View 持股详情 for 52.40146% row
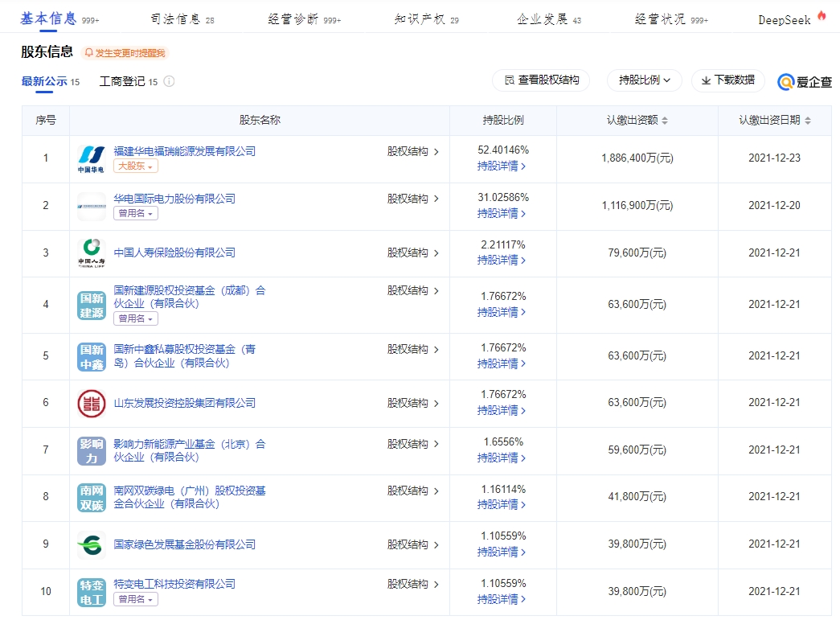 click(x=502, y=166)
